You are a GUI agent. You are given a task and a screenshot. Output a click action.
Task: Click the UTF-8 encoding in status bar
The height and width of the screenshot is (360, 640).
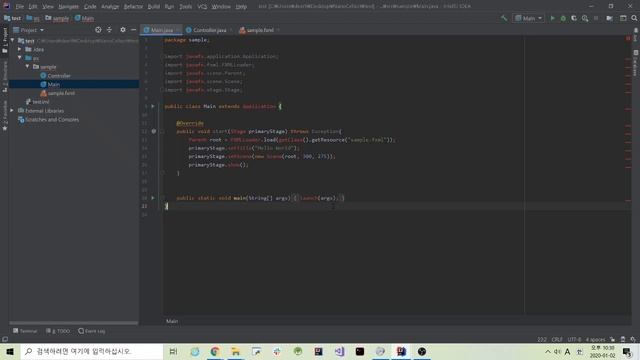[x=574, y=339]
